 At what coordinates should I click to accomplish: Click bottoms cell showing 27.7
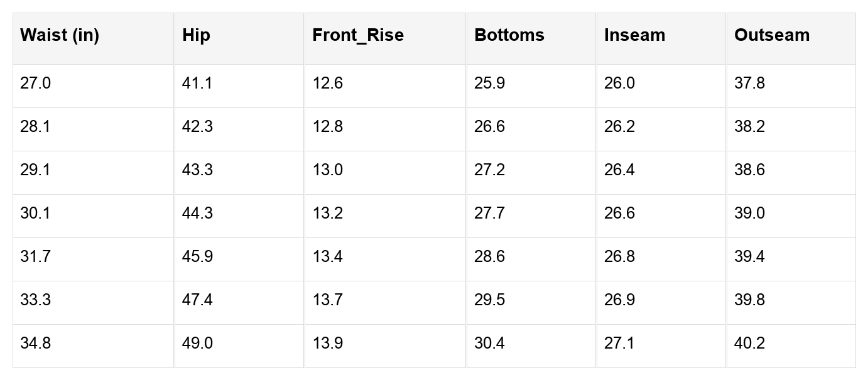point(531,216)
